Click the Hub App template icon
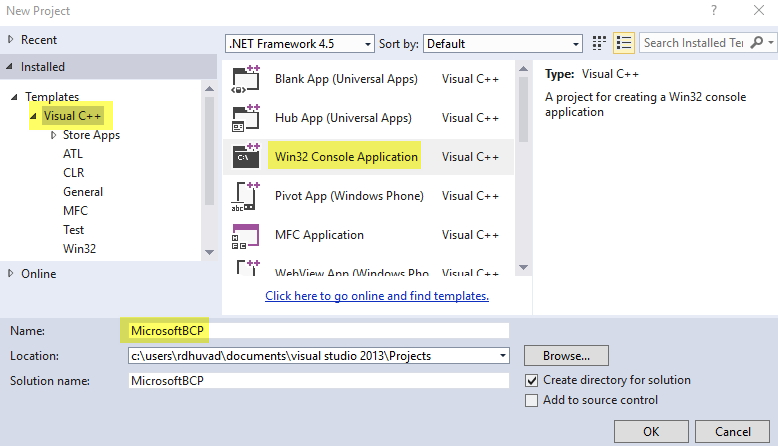 click(x=246, y=118)
